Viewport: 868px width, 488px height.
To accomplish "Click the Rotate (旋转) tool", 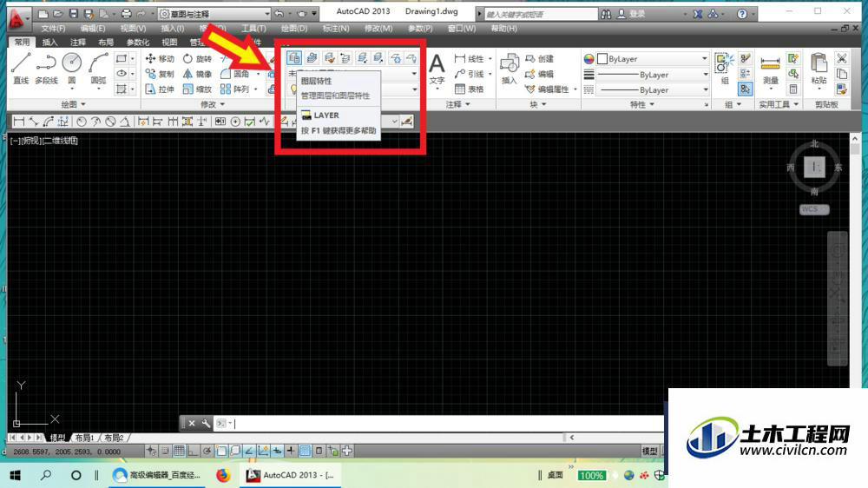I will tap(197, 58).
